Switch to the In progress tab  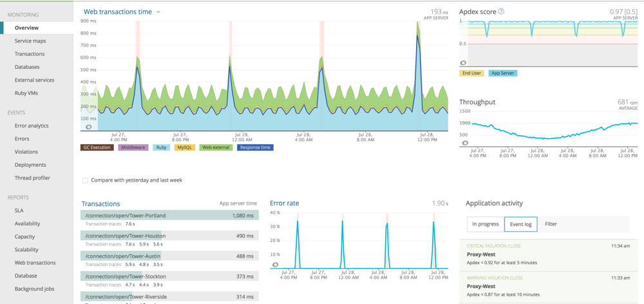pyautogui.click(x=486, y=224)
